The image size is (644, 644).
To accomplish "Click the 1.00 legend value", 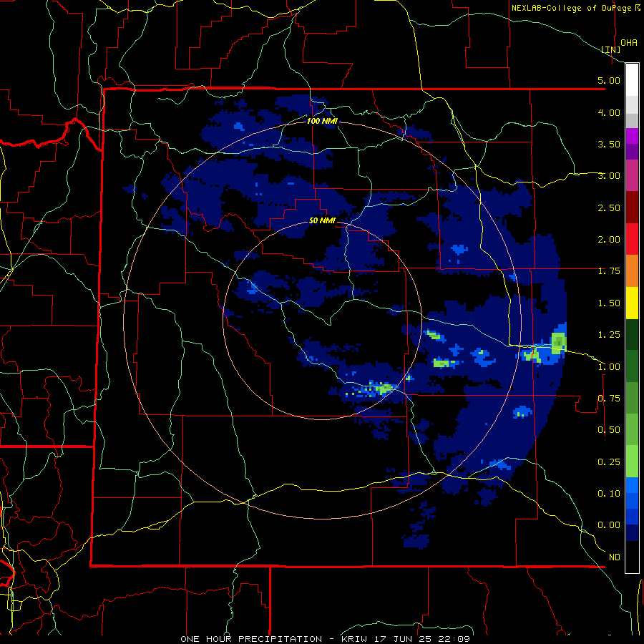I will 609,367.
